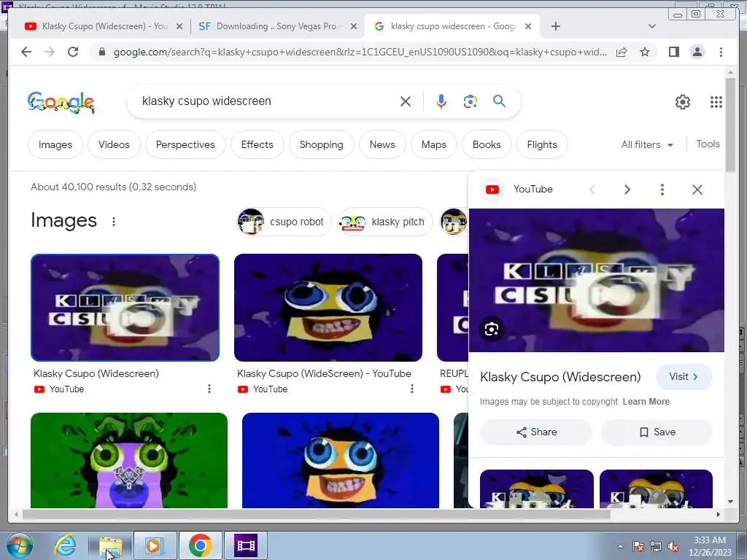Image resolution: width=747 pixels, height=560 pixels.
Task: Open the Tools option
Action: coord(708,144)
